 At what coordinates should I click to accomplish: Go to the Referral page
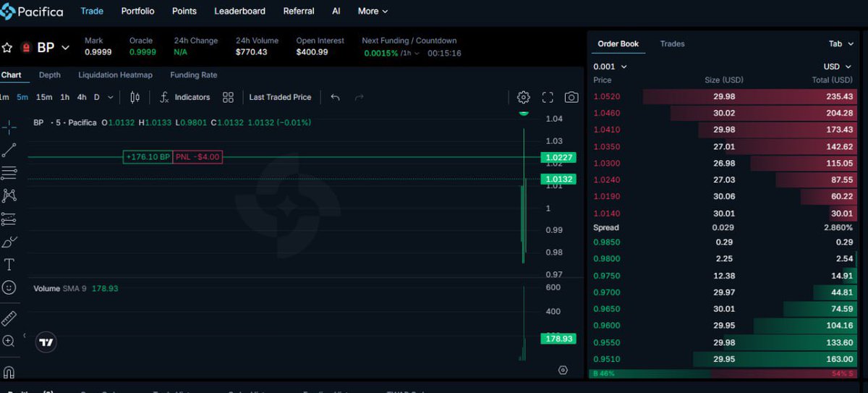click(299, 11)
